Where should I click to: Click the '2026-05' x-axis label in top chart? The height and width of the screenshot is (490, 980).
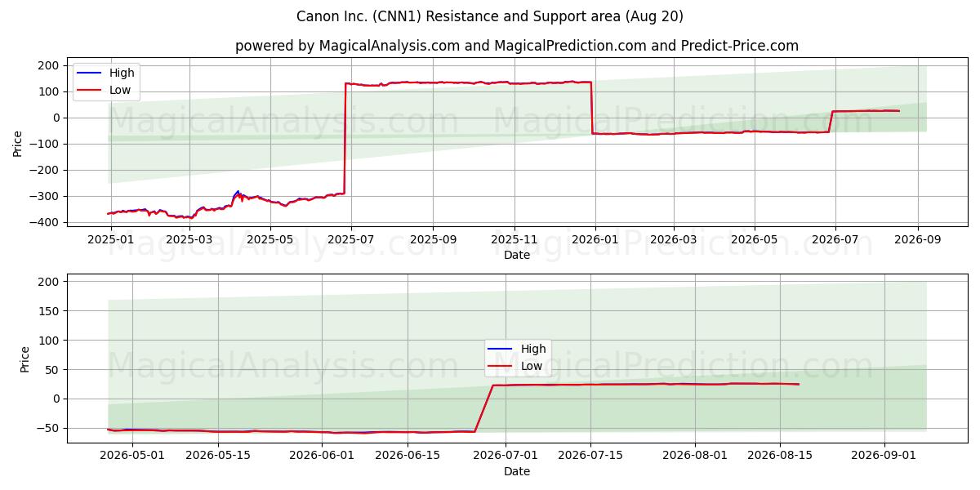[754, 240]
